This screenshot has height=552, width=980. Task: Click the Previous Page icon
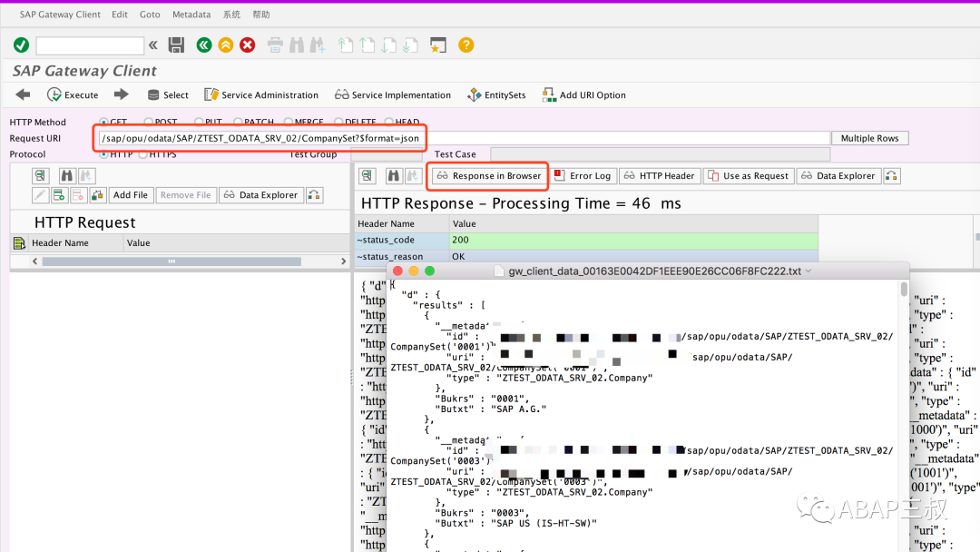click(x=367, y=45)
